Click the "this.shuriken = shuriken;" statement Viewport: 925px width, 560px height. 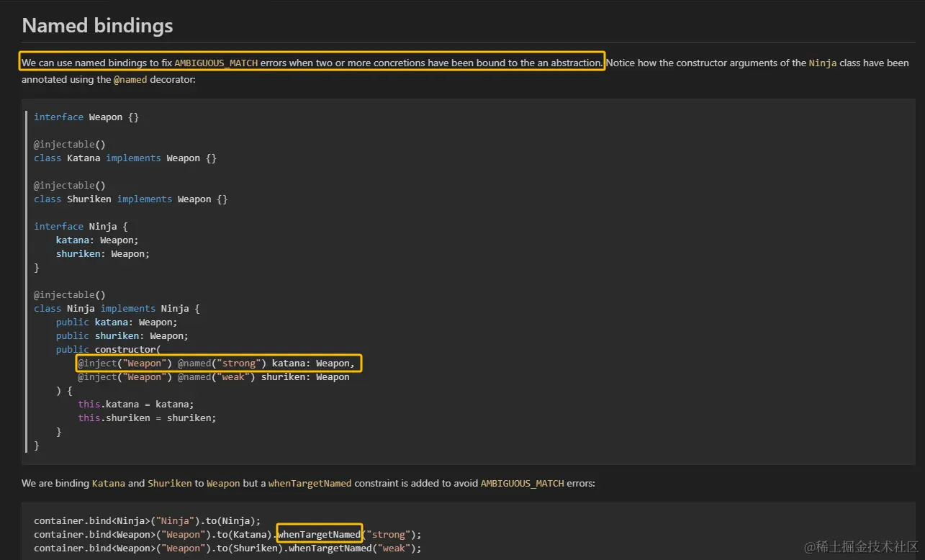[147, 418]
